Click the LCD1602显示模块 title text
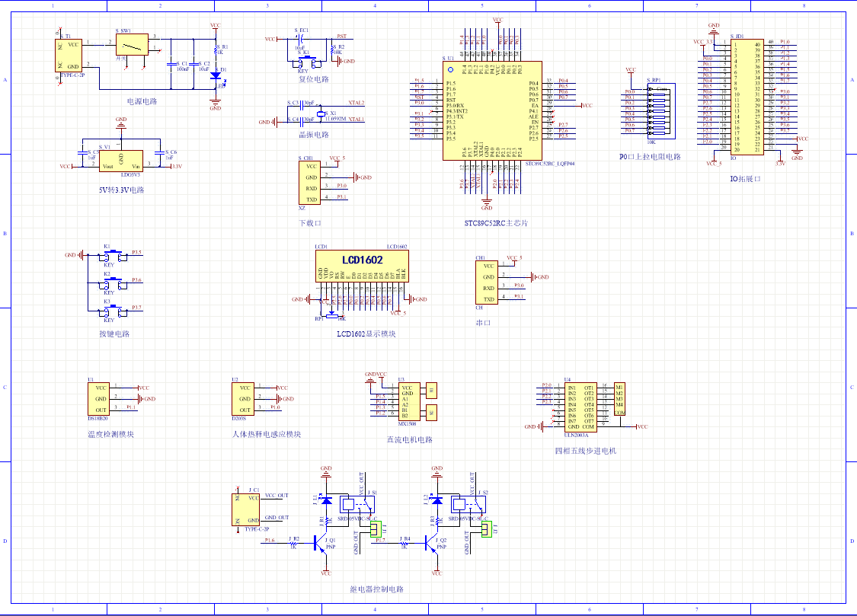Screen dimensions: 857x616 (366, 334)
